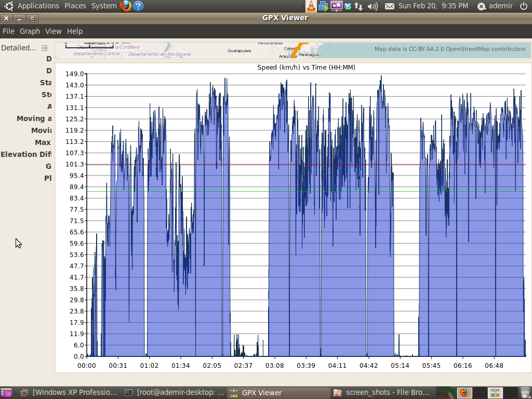Click the power/shutdown icon
The width and height of the screenshot is (532, 399).
coord(523,6)
